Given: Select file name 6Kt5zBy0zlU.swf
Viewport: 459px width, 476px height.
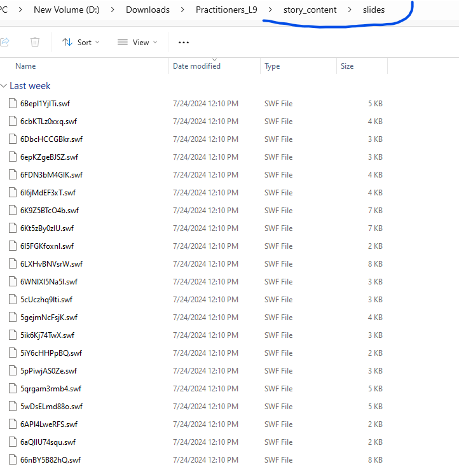Looking at the screenshot, I should (47, 228).
